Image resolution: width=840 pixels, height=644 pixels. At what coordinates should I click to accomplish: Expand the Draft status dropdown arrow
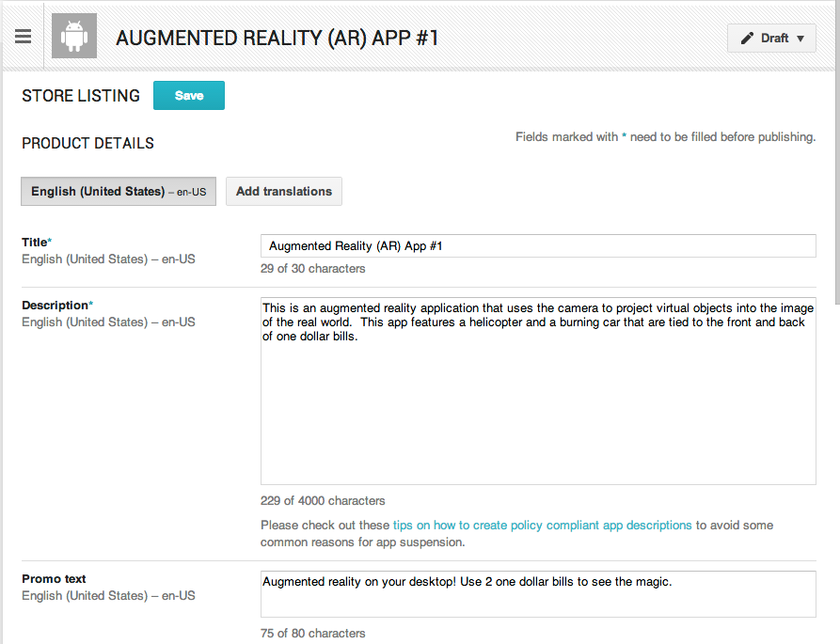(x=800, y=39)
